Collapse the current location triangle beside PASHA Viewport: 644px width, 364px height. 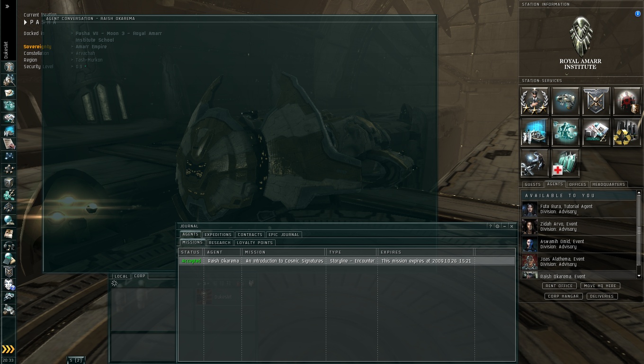pyautogui.click(x=26, y=22)
